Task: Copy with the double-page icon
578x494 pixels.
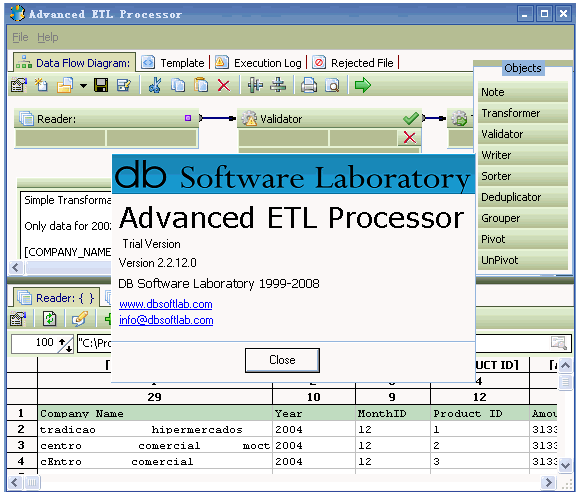Action: 178,85
